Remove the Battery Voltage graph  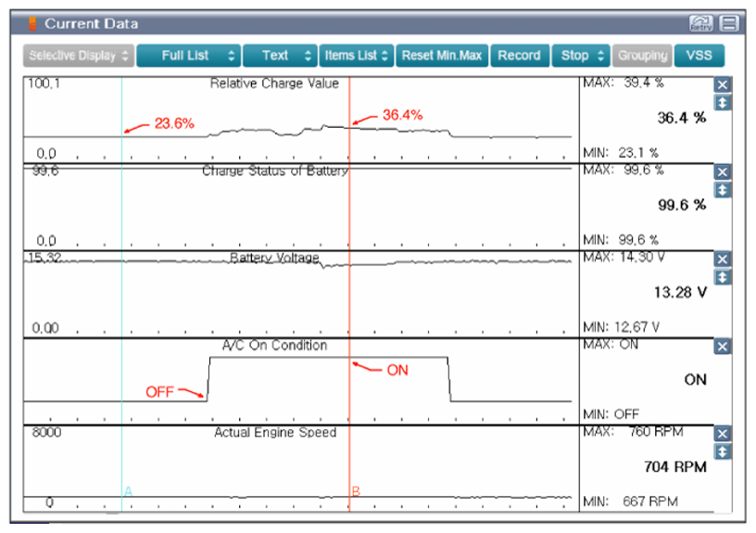point(724,260)
